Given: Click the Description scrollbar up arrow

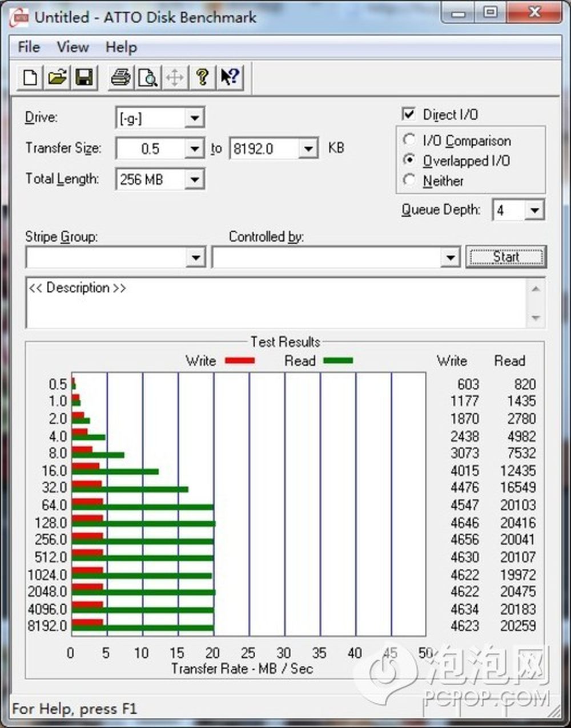Looking at the screenshot, I should pyautogui.click(x=536, y=289).
